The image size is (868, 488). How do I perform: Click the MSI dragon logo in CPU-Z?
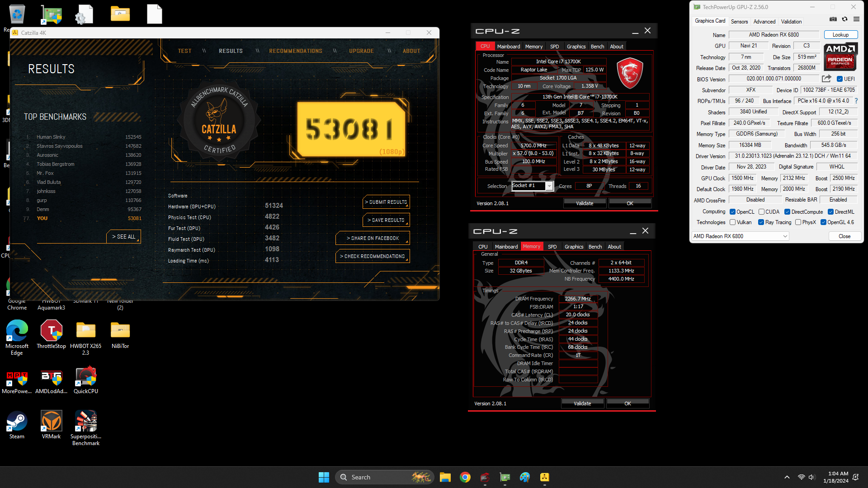pos(630,73)
